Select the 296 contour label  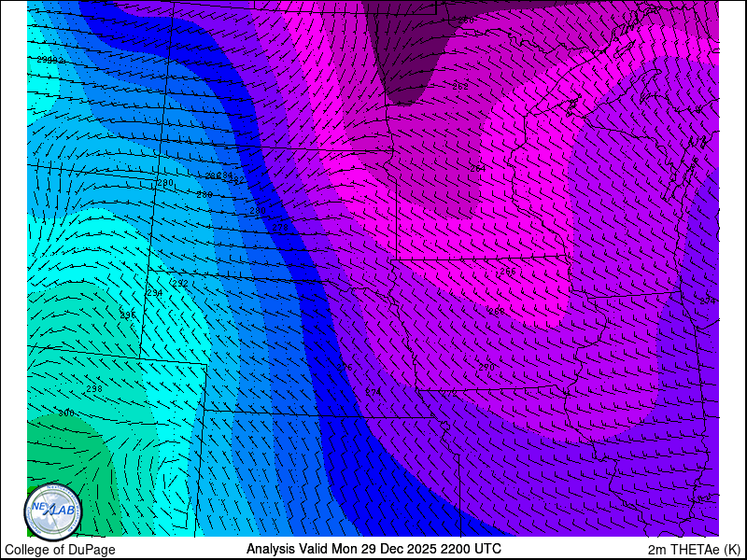(x=127, y=315)
